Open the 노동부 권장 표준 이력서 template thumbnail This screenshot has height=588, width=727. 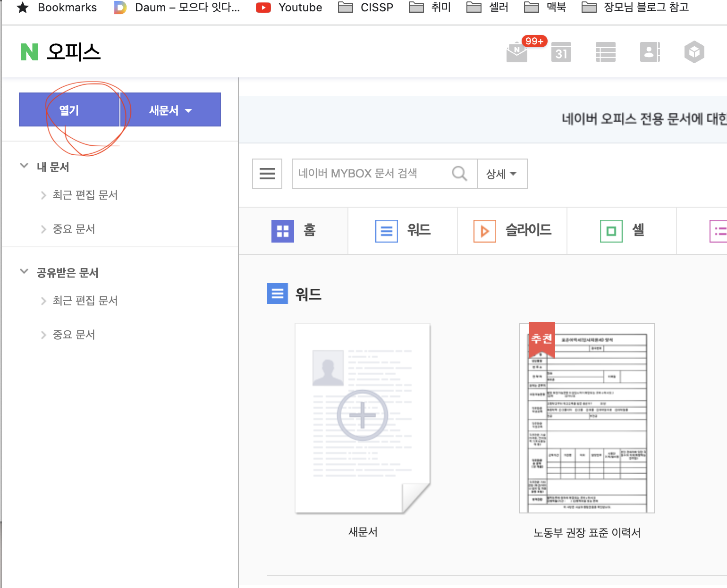587,418
